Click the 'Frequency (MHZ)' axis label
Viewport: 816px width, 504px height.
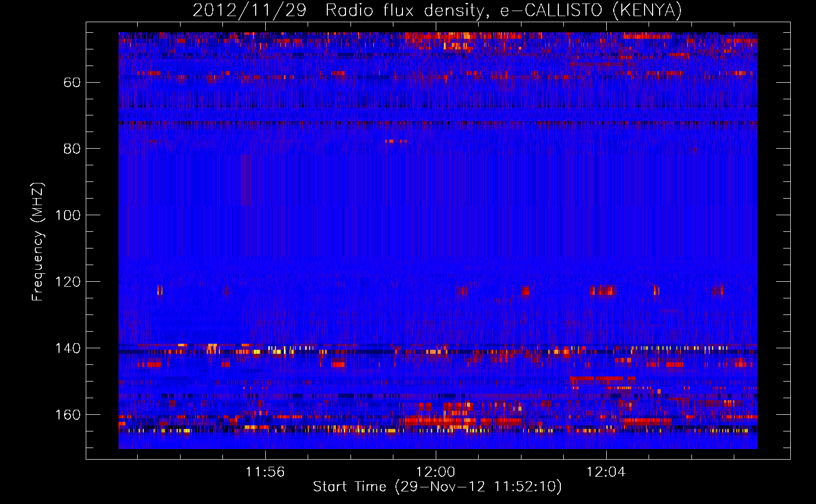(x=38, y=242)
